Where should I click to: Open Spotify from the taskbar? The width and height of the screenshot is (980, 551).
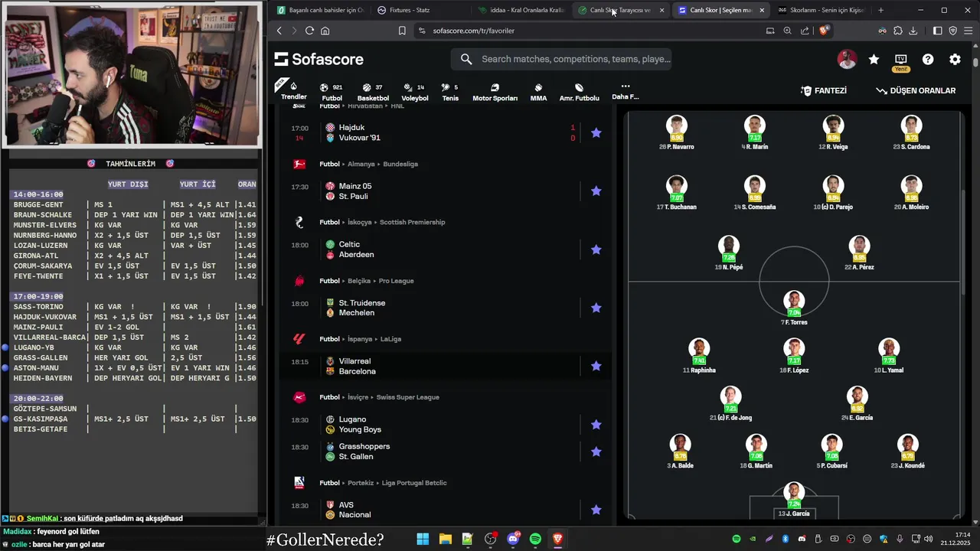coord(535,540)
